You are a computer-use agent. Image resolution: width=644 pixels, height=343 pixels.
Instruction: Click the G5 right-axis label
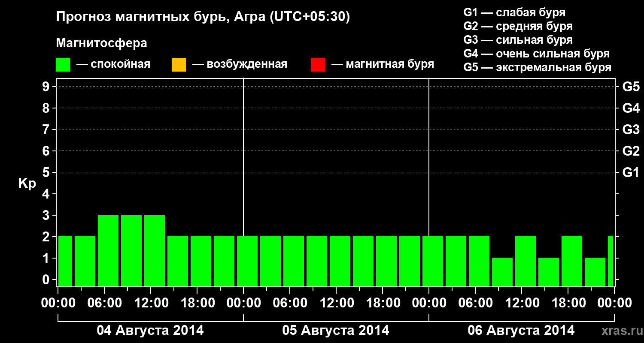[631, 87]
